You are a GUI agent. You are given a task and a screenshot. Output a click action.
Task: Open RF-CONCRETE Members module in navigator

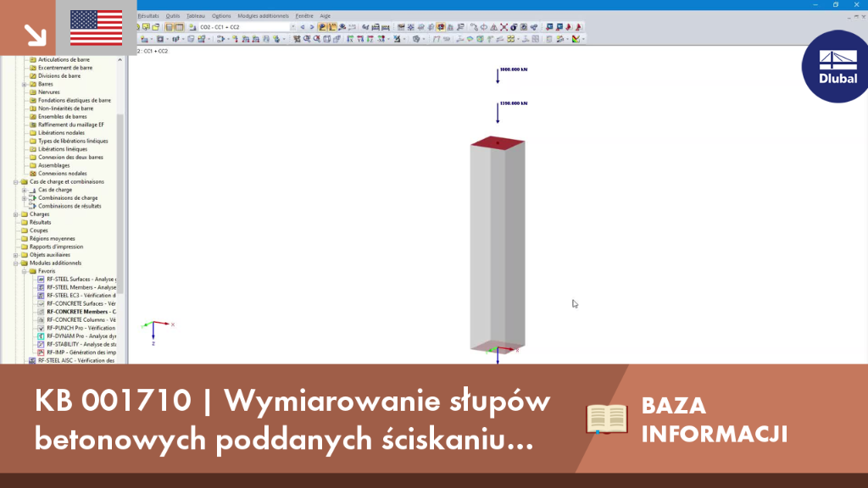point(81,312)
